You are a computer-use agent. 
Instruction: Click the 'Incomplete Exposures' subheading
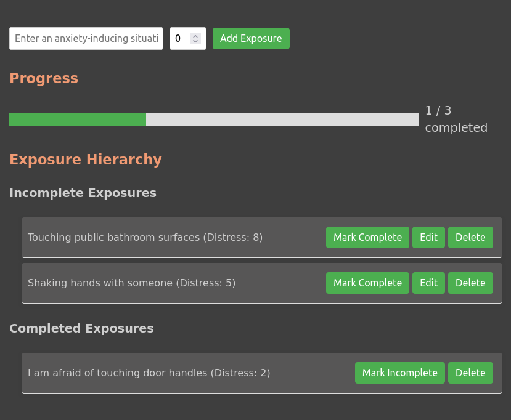tap(83, 193)
